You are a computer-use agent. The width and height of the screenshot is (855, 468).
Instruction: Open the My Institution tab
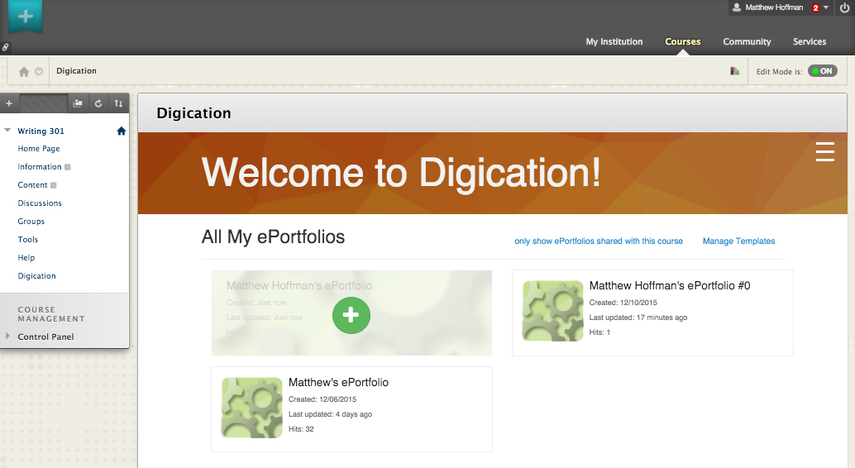coord(614,41)
